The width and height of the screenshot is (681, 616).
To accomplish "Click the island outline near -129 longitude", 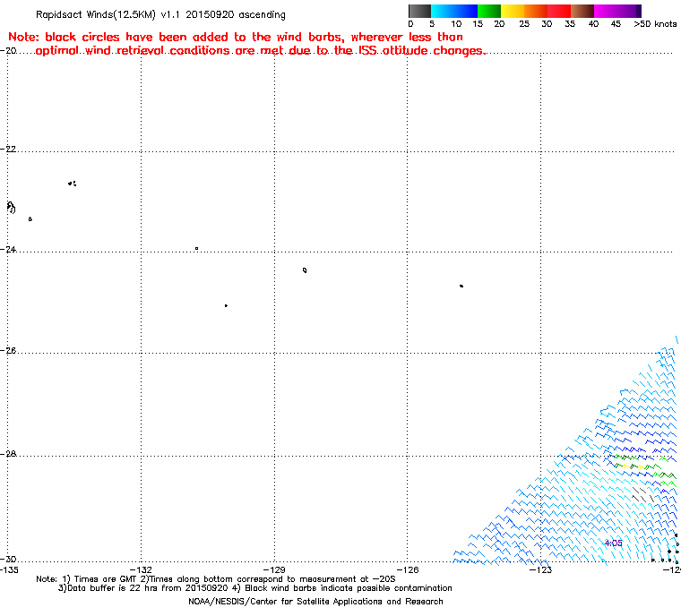I will [305, 270].
